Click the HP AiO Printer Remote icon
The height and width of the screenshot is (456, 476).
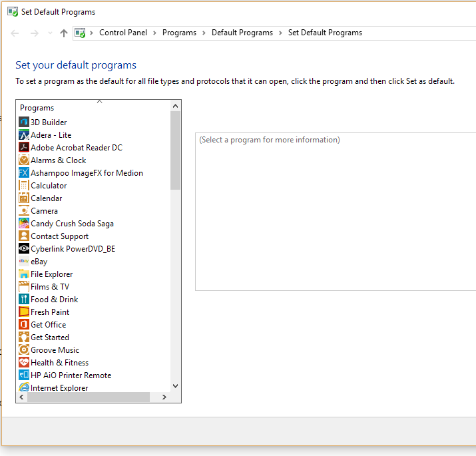[24, 375]
